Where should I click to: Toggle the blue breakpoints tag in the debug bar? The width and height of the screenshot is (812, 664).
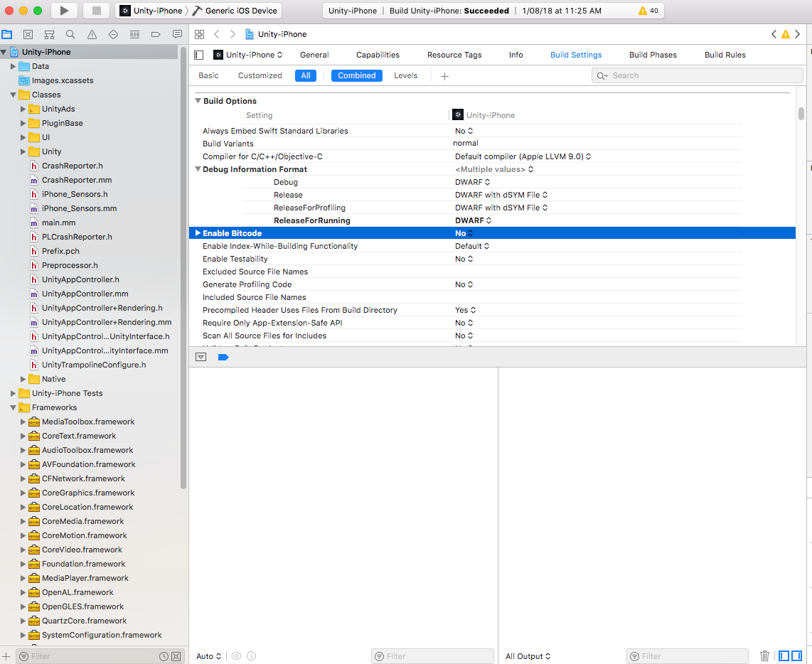tap(223, 357)
